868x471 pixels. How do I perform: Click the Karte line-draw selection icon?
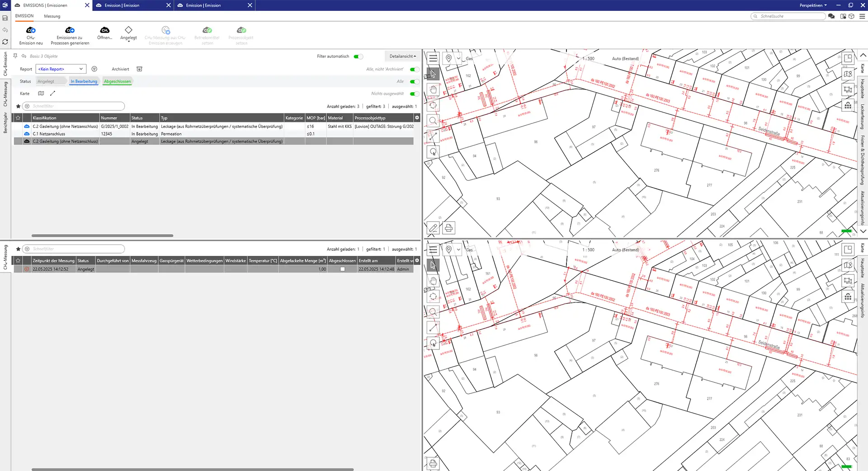pos(52,94)
